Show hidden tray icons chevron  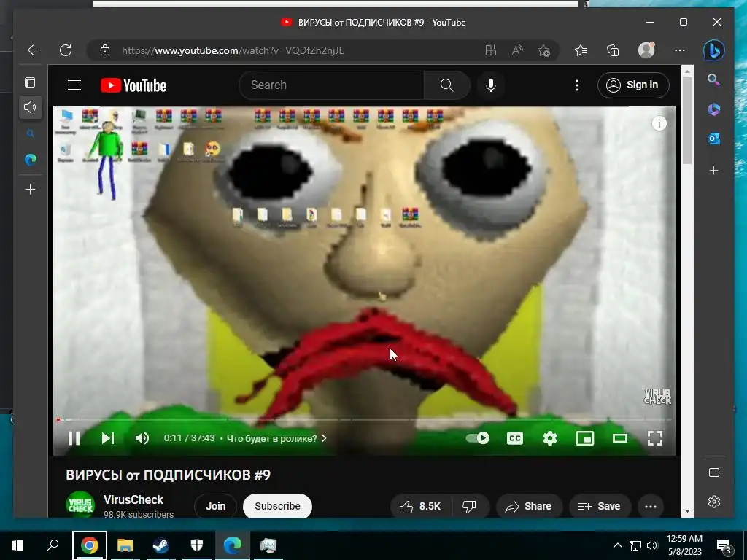617,545
